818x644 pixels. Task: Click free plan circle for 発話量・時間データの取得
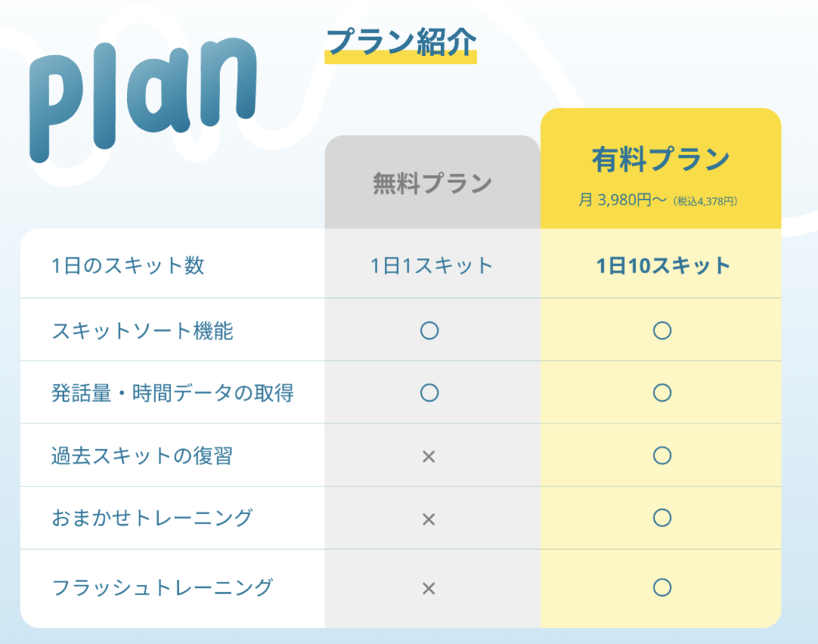pos(429,392)
